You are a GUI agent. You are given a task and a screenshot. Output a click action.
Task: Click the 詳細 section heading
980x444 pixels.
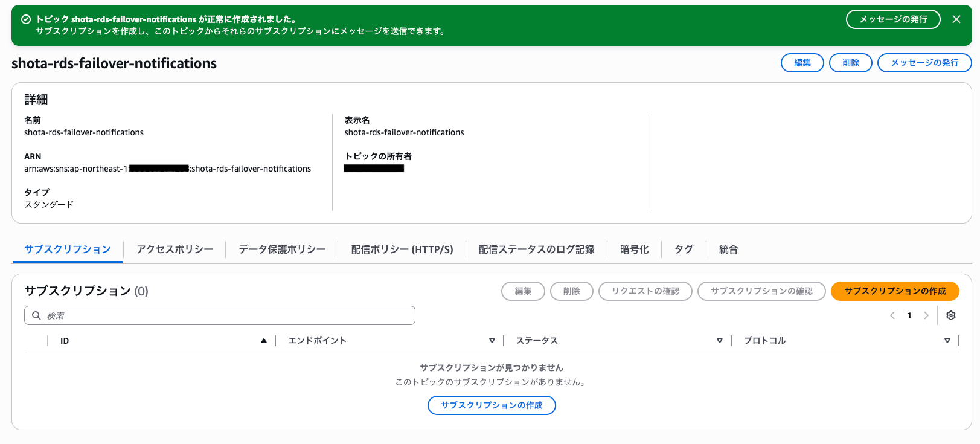[x=36, y=100]
